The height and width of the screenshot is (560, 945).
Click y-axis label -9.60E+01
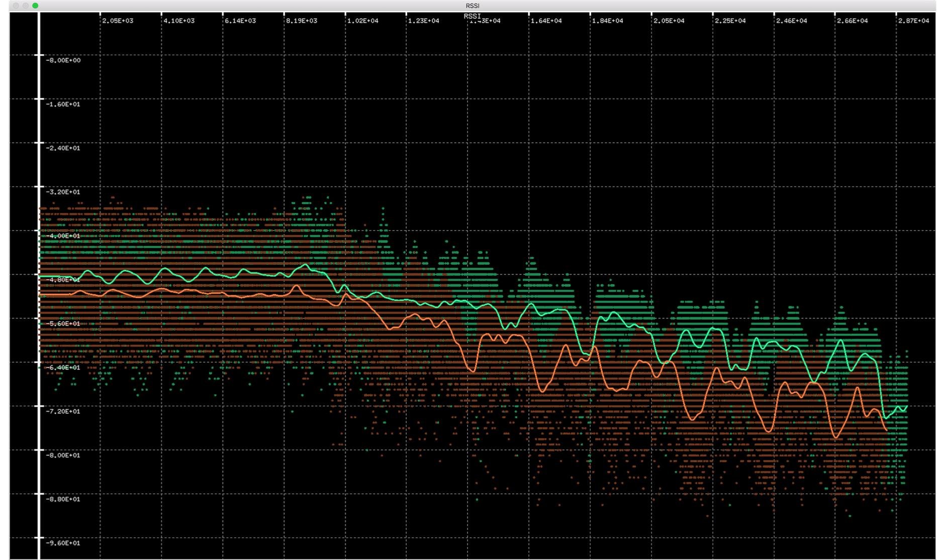point(63,543)
